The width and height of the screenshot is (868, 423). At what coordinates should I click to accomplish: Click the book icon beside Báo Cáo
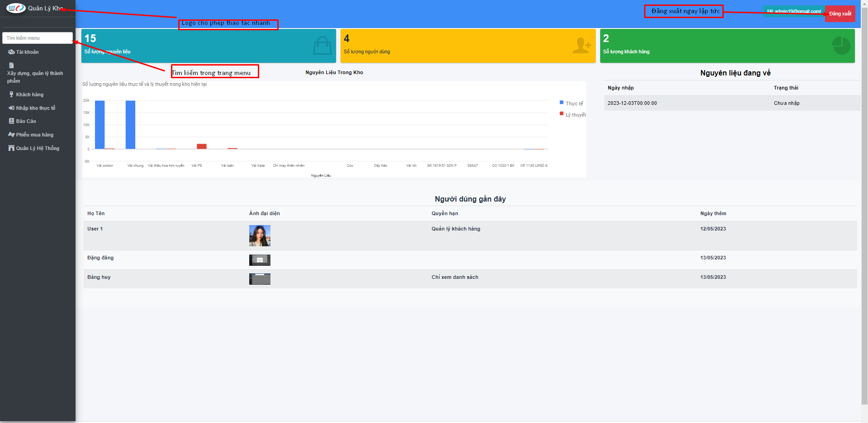coord(11,121)
